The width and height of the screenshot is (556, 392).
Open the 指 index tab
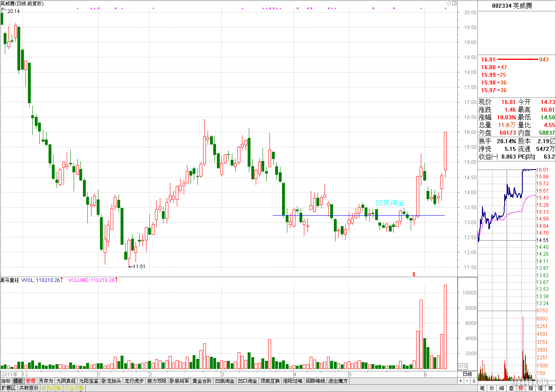[531, 388]
